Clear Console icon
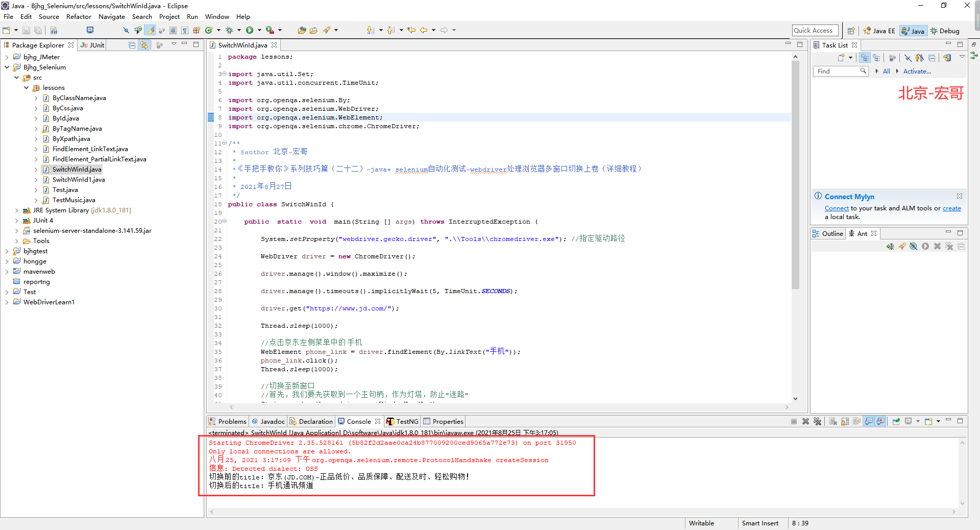980x530 pixels. pyautogui.click(x=833, y=421)
